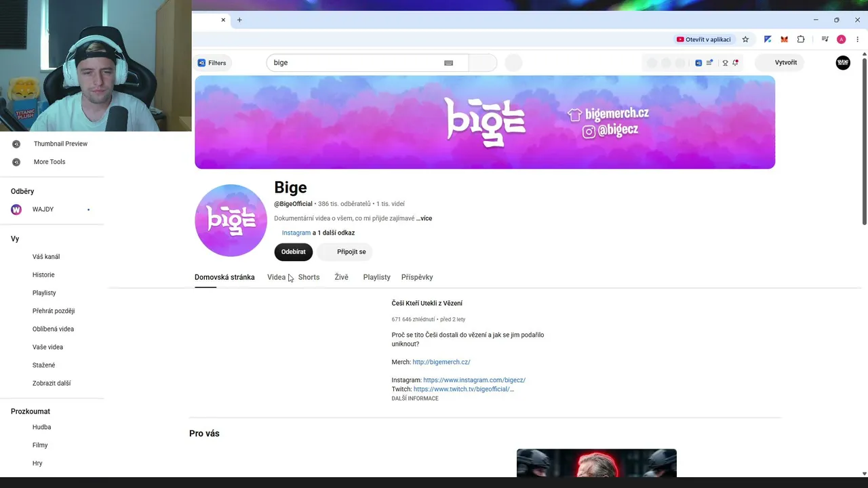The height and width of the screenshot is (488, 868).
Task: Expand 'DALŠÍ INFORMACE' under video description
Action: click(x=415, y=399)
